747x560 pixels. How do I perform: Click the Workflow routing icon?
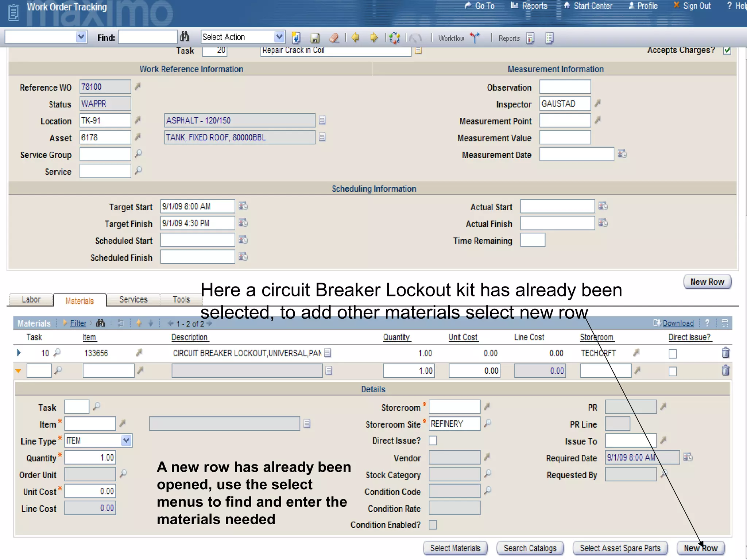pos(475,38)
